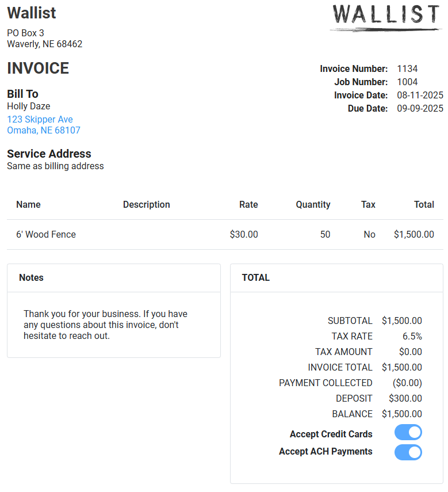The image size is (448, 492).
Task: Click the Waverly, NE 68462 text
Action: [x=44, y=44]
